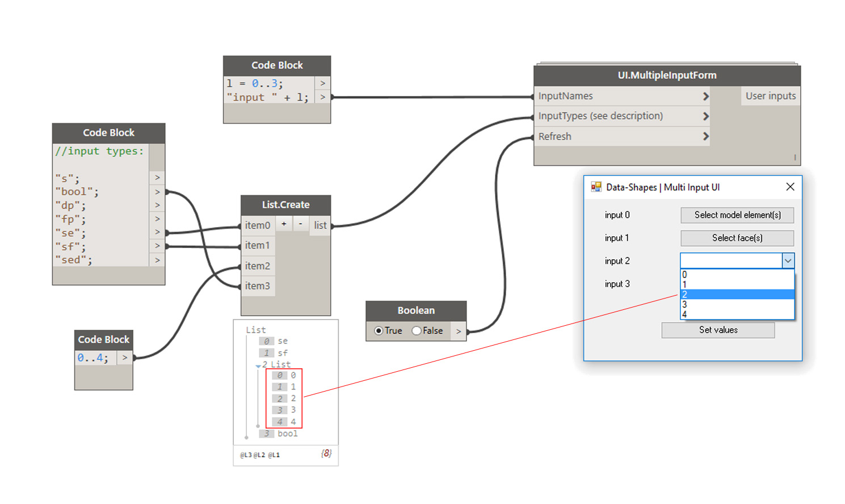Image resolution: width=845 pixels, height=504 pixels.
Task: Close the Multi Input UI dialog
Action: pos(790,187)
